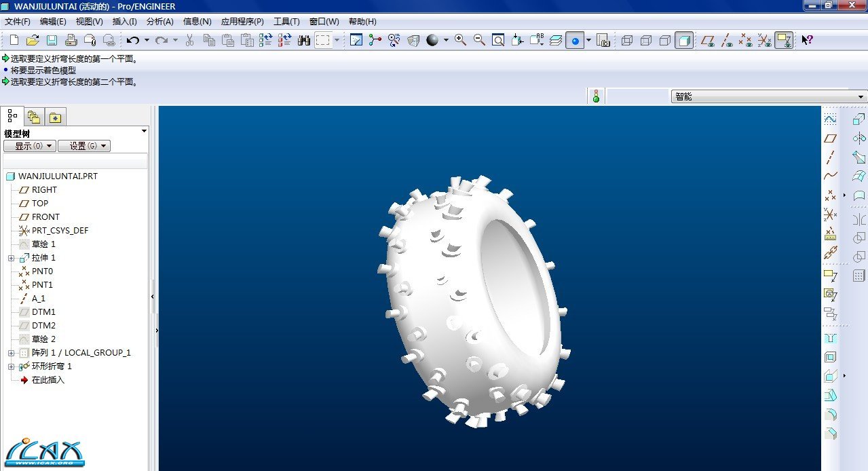The height and width of the screenshot is (471, 868).
Task: Click the Refit zoom-to-fit icon
Action: [x=498, y=40]
